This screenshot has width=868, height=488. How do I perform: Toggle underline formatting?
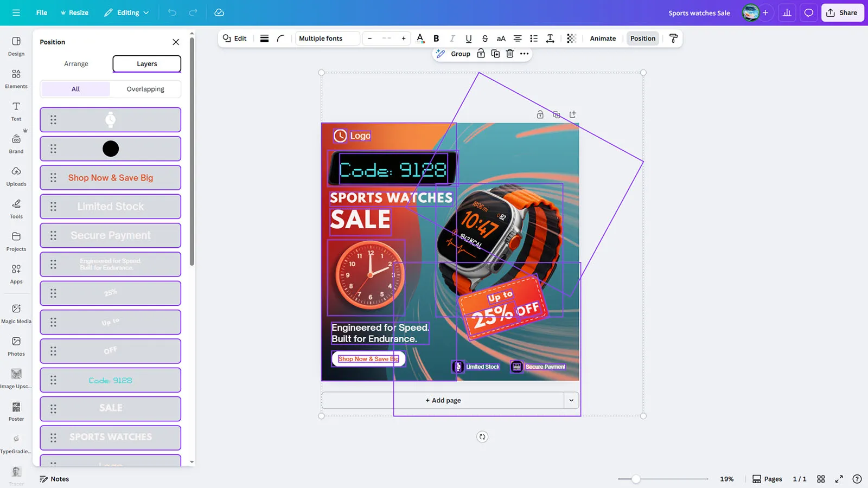click(x=469, y=38)
